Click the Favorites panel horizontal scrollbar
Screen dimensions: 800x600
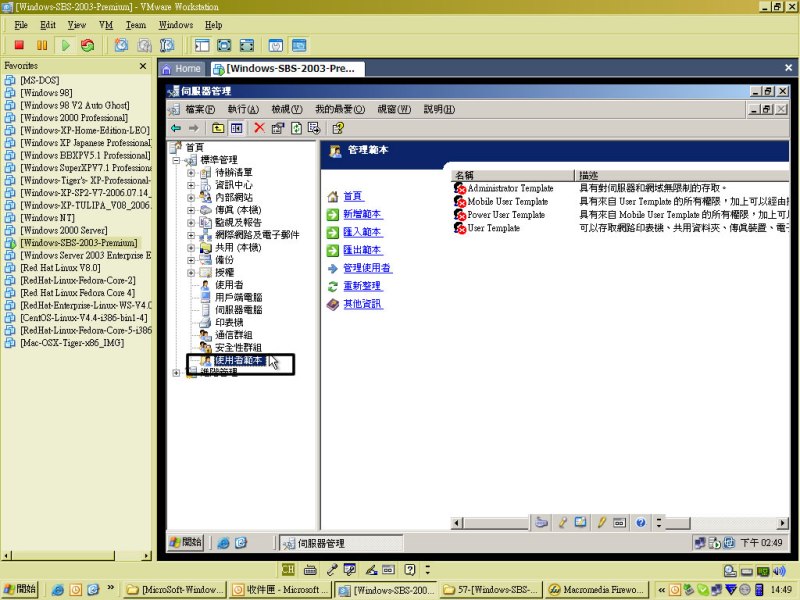tap(77, 556)
